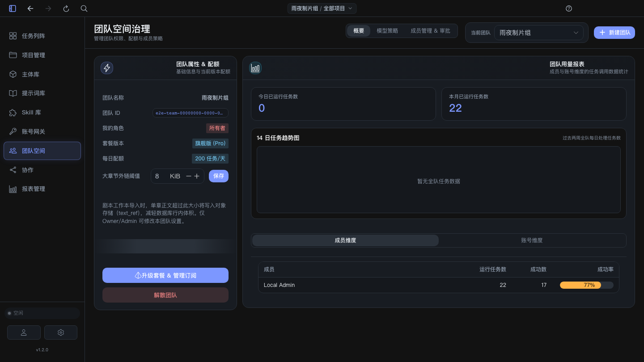Image resolution: width=644 pixels, height=362 pixels.
Task: Open 主体库 in the sidebar
Action: click(x=42, y=74)
